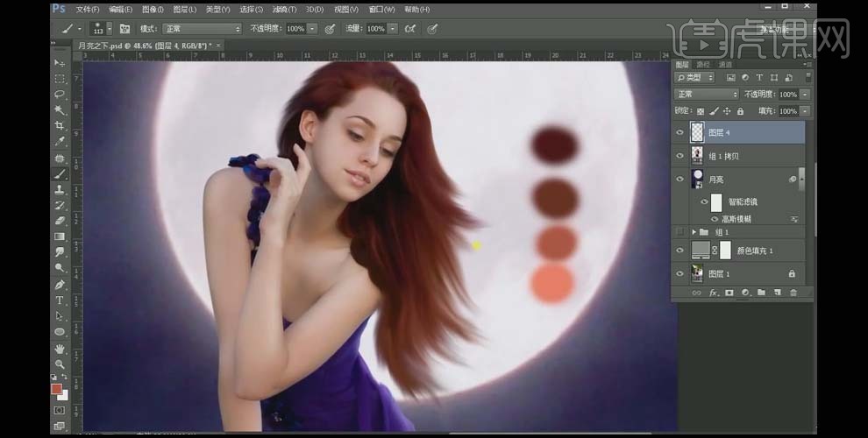Screen dimensions: 868x438
Task: Create new fill or adjustment layer
Action: (745, 293)
